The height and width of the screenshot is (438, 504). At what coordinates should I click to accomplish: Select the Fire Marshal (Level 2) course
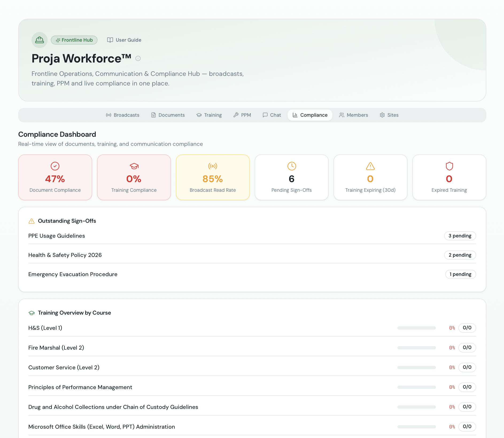coord(252,348)
